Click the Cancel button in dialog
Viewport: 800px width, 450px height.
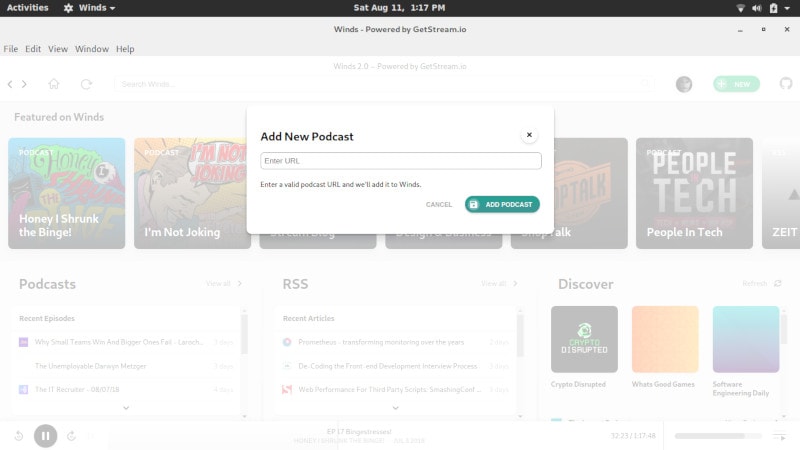[x=439, y=205]
